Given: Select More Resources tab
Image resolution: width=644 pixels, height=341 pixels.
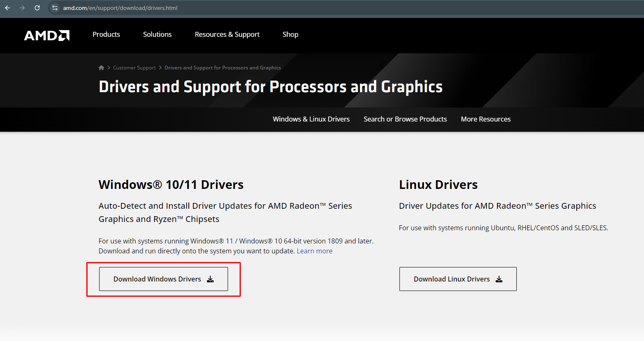Looking at the screenshot, I should 486,119.
